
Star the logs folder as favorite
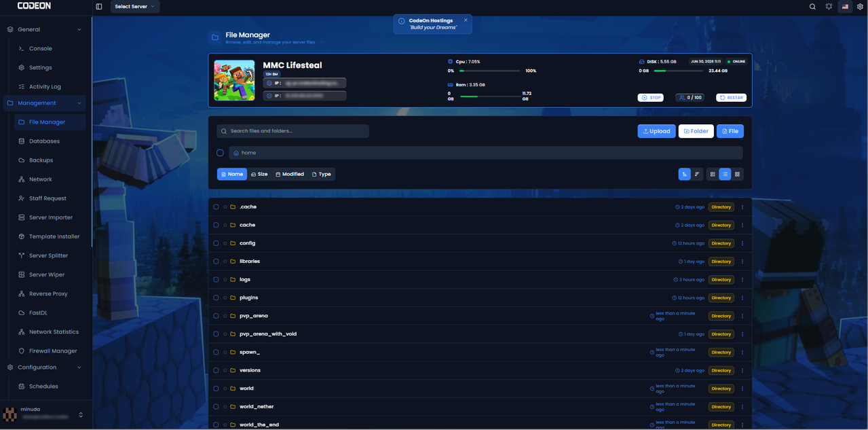coord(225,279)
